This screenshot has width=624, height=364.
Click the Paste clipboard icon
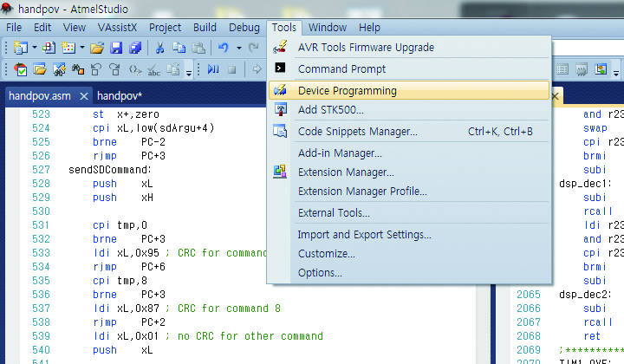(x=198, y=49)
